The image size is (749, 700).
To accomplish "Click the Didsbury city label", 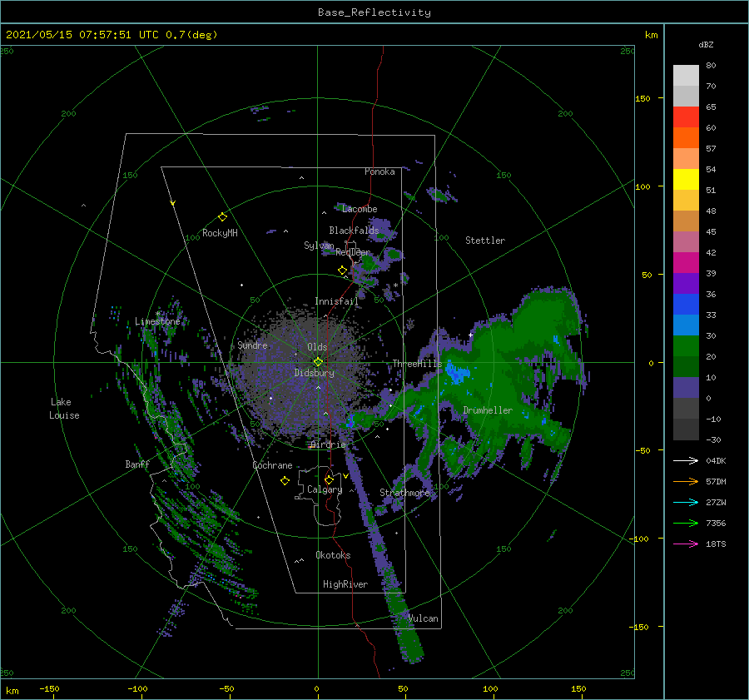I will (x=314, y=373).
